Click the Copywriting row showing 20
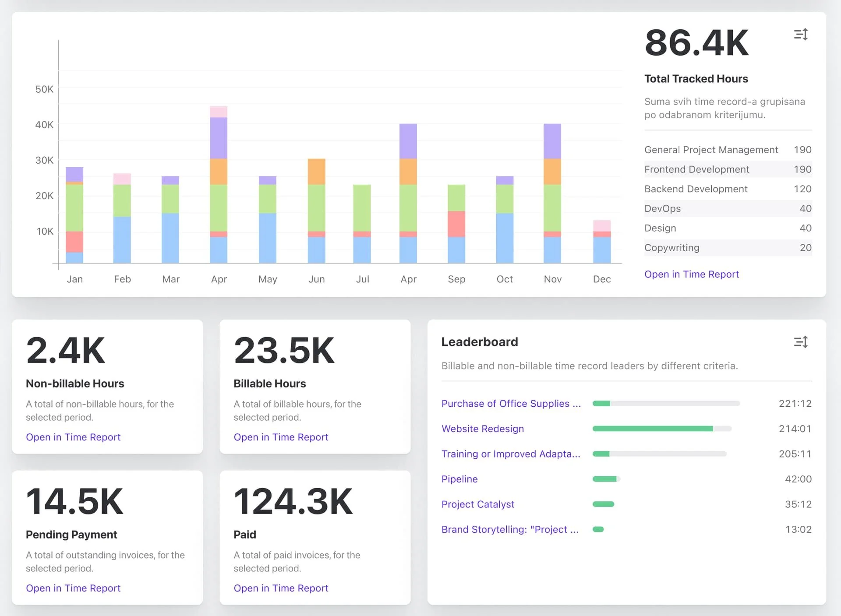This screenshot has width=841, height=616. [x=728, y=248]
